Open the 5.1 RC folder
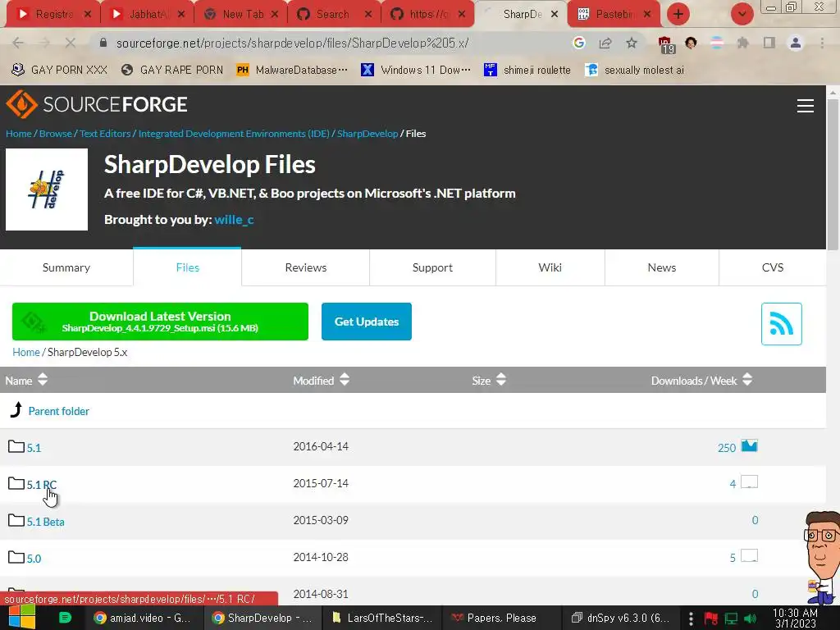The image size is (840, 630). pos(42,484)
